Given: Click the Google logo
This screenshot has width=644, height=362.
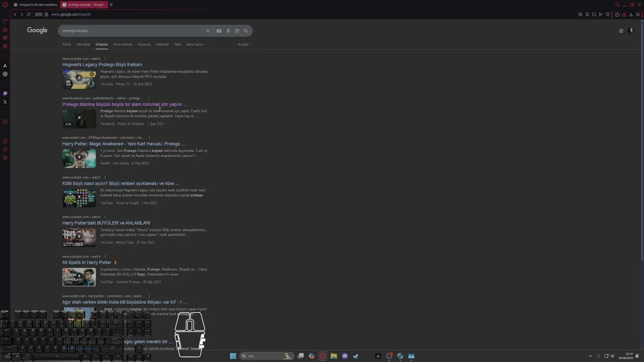Looking at the screenshot, I should click(37, 31).
